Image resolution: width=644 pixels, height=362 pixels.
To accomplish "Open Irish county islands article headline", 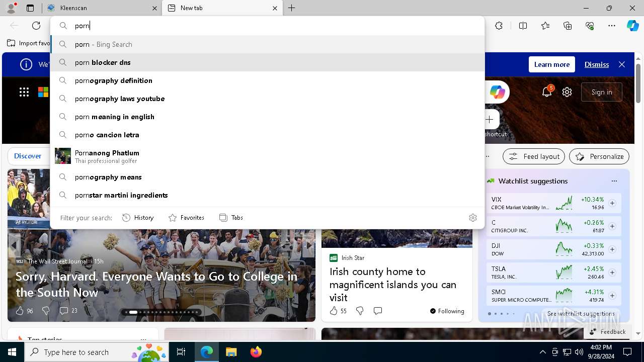I will point(393,285).
